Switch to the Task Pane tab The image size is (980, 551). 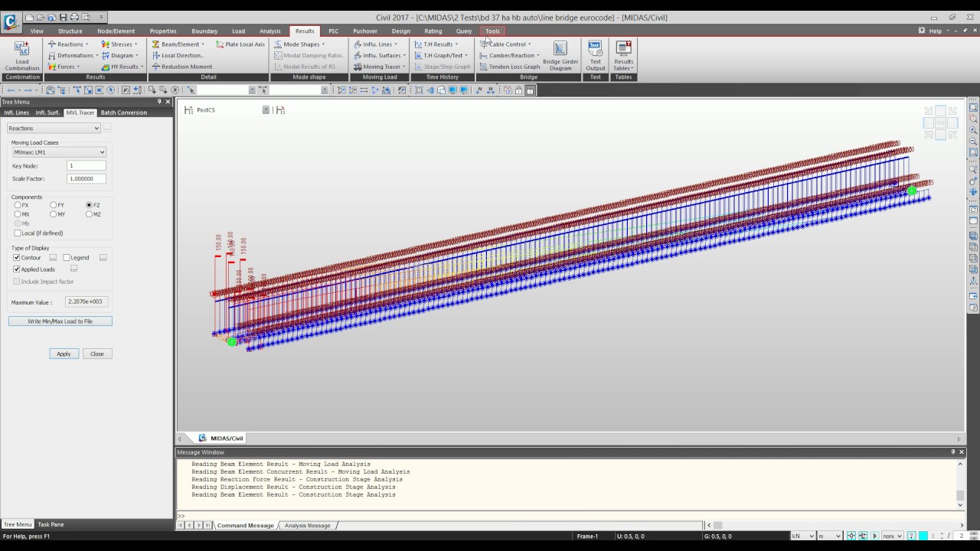point(51,525)
